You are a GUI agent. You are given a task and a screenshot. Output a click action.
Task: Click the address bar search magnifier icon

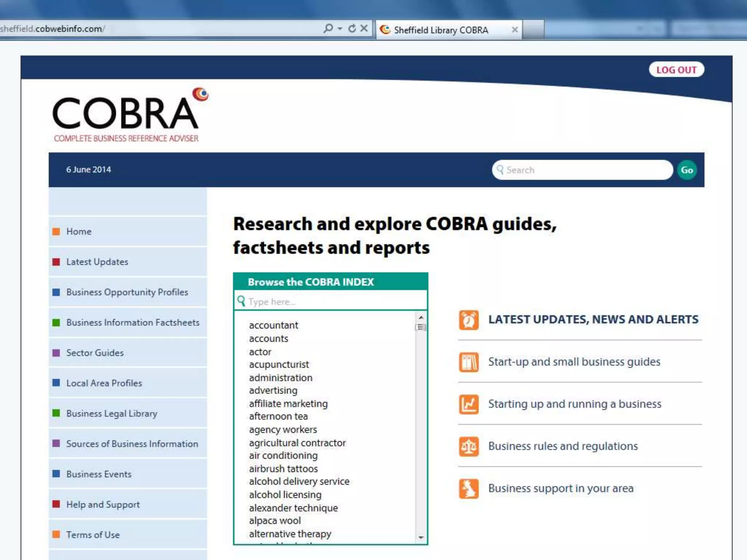328,28
